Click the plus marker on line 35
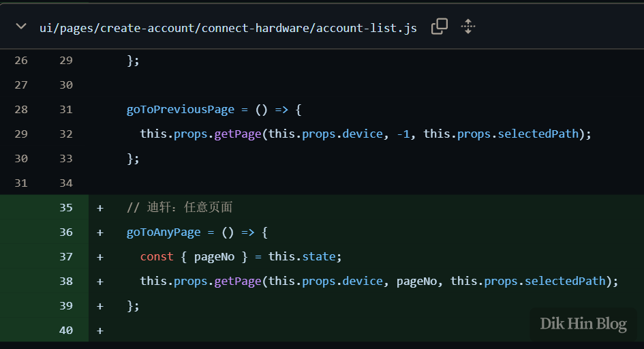 (100, 207)
